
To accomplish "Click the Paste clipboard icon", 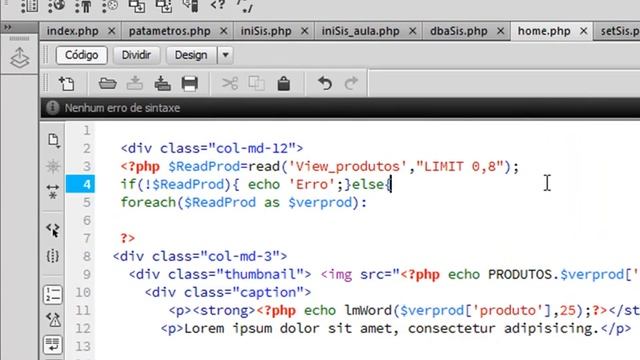I will (x=284, y=84).
